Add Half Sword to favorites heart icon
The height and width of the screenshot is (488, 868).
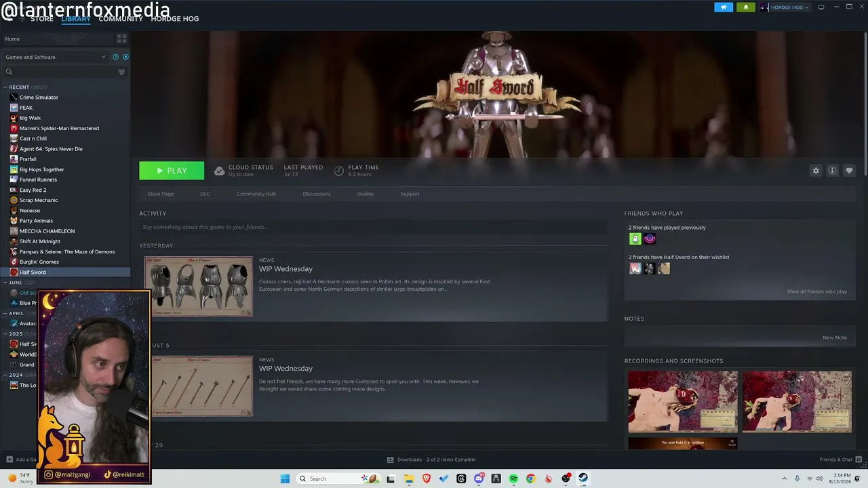849,171
